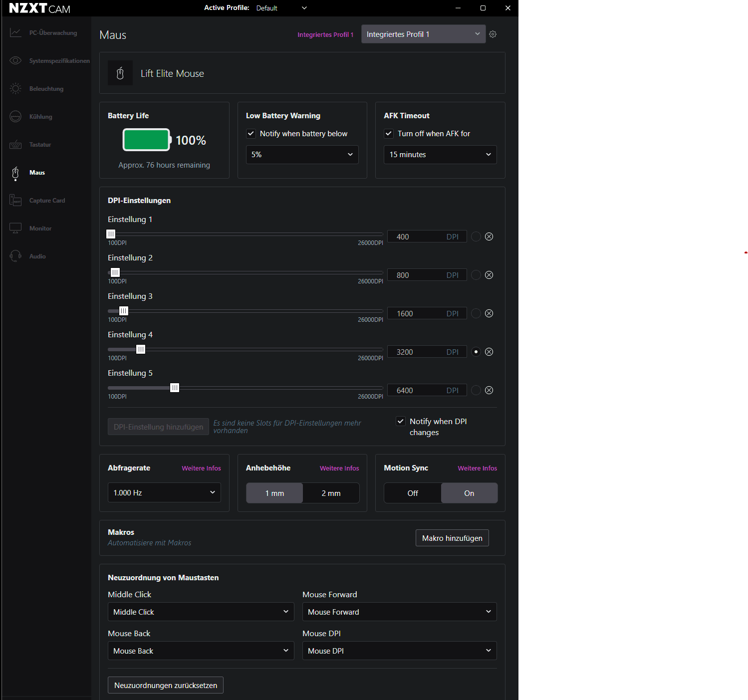Go to Systemspezifikationen section
This screenshot has height=700, width=748.
point(59,61)
